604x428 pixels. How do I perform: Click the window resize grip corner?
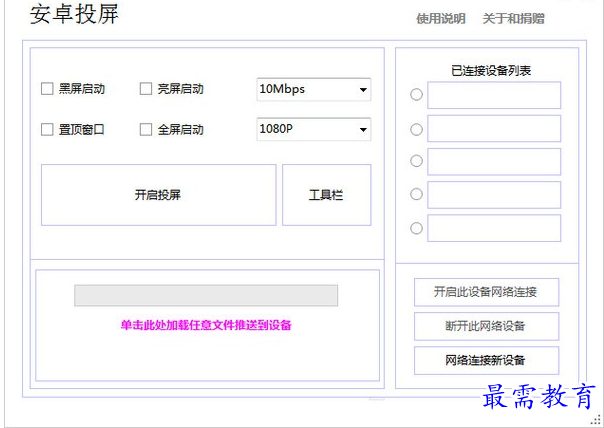597,420
